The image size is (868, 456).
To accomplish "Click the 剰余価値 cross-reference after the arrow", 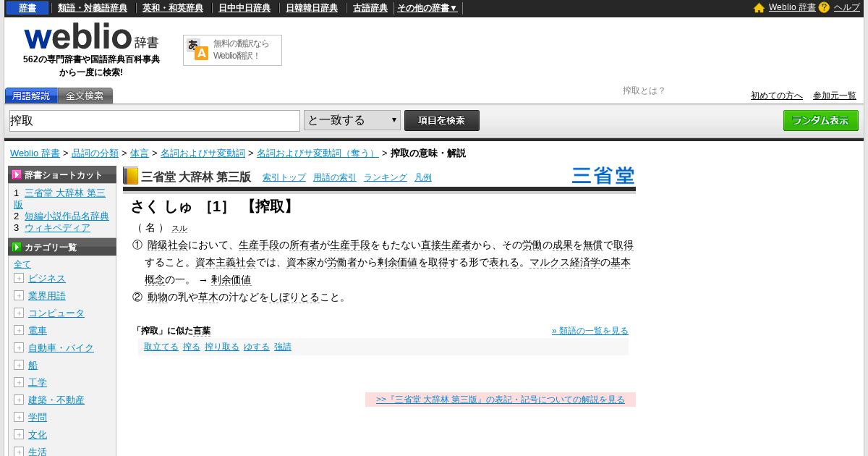I will (231, 279).
